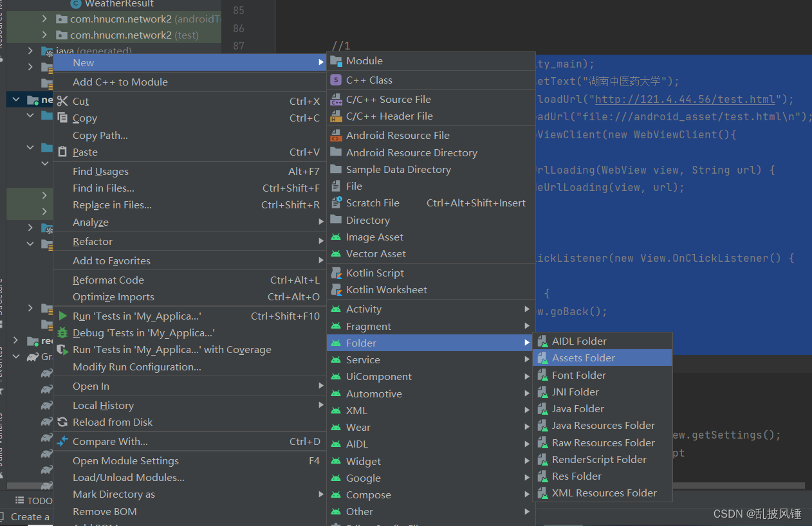Click the Copy icon in context menu
The image size is (812, 526).
pyautogui.click(x=62, y=118)
